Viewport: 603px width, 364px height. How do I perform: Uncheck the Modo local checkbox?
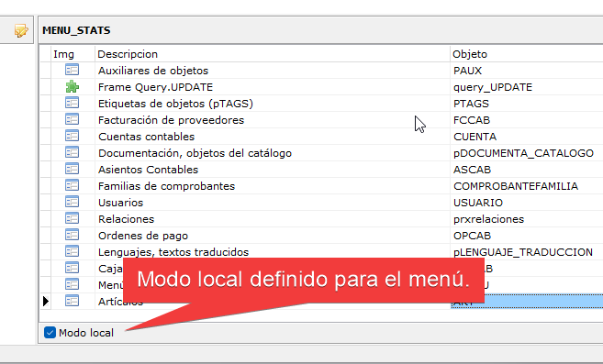click(x=50, y=333)
